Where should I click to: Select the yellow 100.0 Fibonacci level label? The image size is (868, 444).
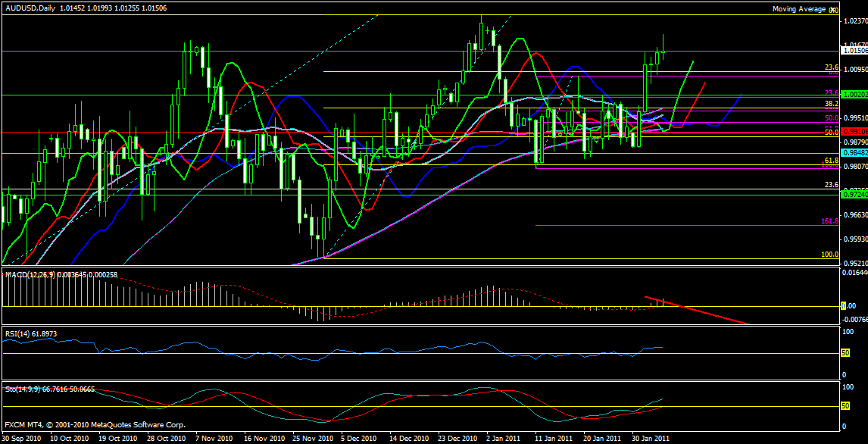(829, 255)
